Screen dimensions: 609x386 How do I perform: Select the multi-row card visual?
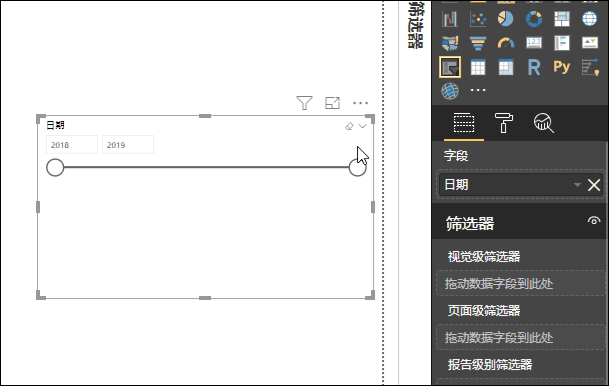pos(562,43)
